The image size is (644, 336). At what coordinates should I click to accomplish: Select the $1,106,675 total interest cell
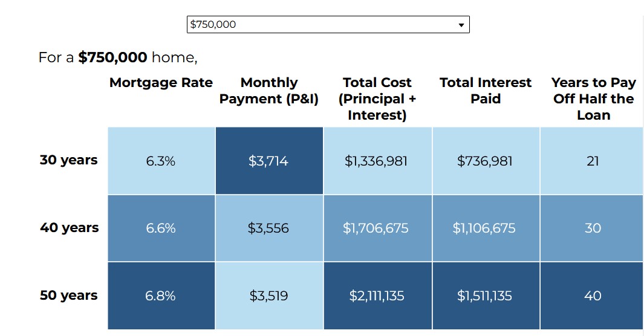pos(485,228)
